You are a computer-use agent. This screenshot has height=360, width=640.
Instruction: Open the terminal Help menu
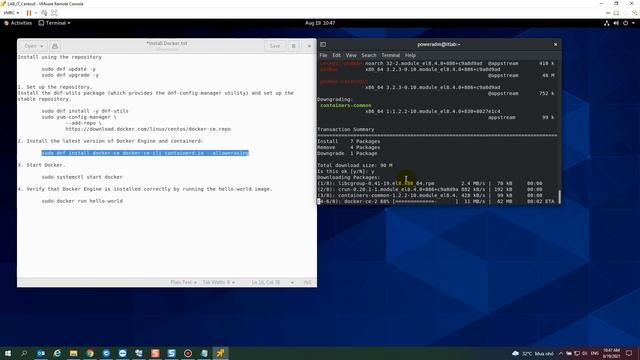click(410, 55)
